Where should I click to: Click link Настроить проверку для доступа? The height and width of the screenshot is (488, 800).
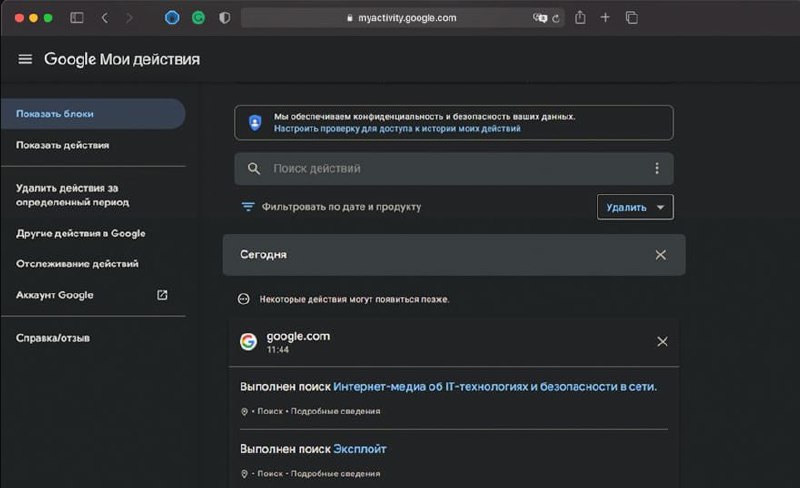click(x=397, y=129)
